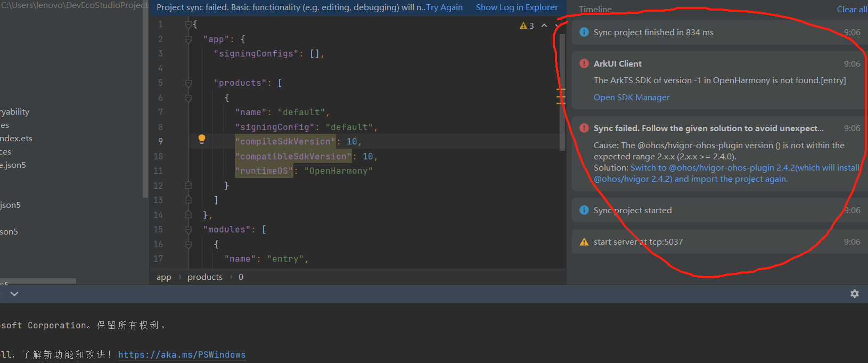868x363 pixels.
Task: Select the ryability folder in project tree
Action: tap(14, 112)
